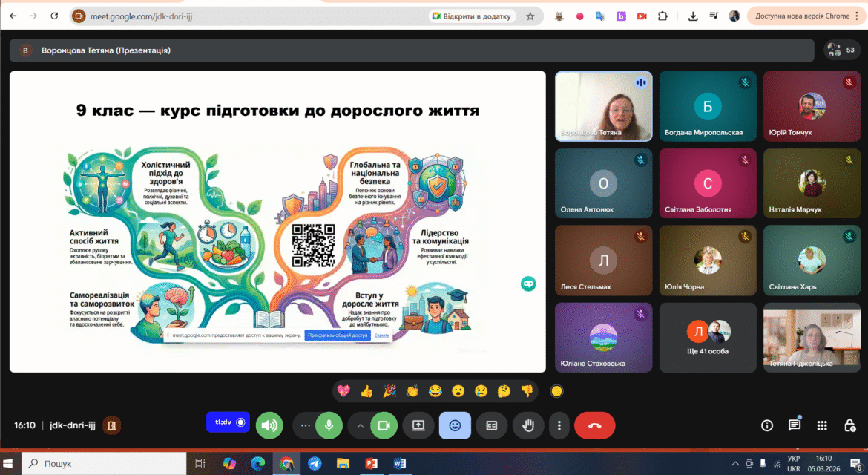Open the participants count 53 panel
Viewport: 868px width, 475px height.
pyautogui.click(x=841, y=50)
